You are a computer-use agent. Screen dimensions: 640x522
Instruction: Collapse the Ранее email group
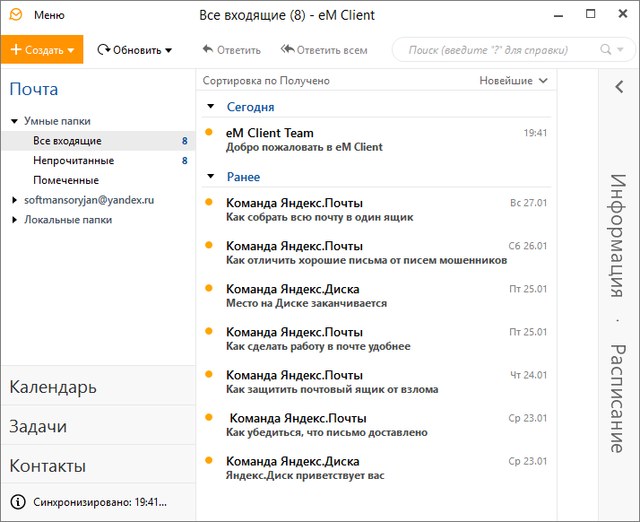[x=210, y=177]
